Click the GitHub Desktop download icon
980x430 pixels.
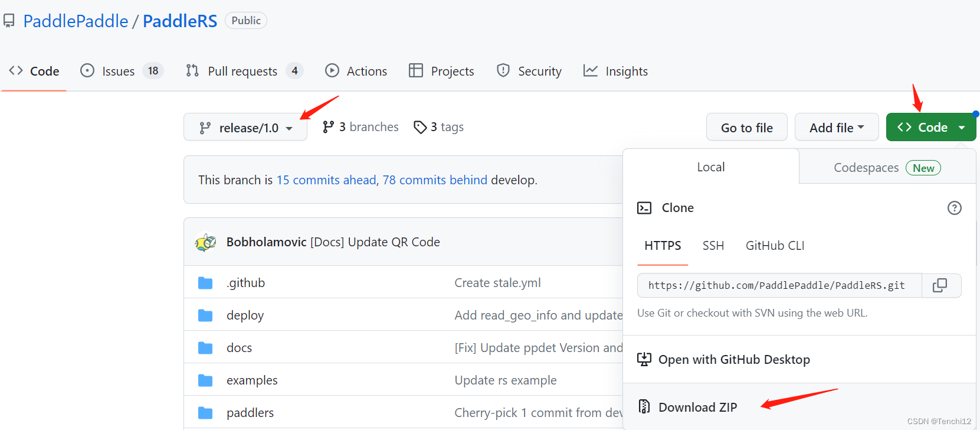[x=644, y=359]
